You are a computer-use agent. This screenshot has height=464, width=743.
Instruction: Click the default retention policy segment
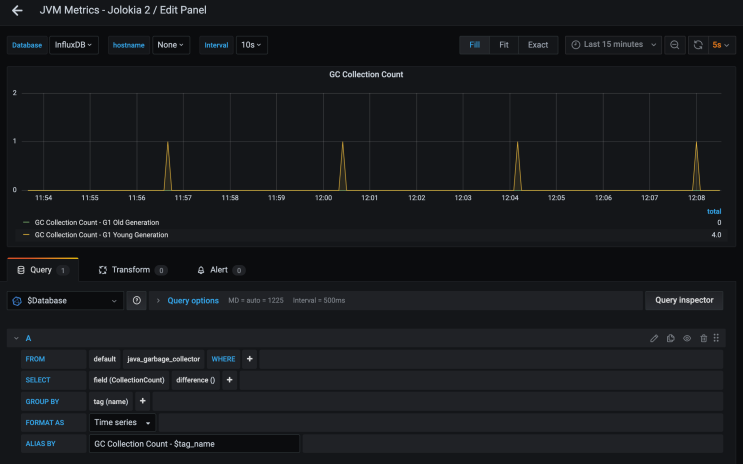tap(105, 359)
